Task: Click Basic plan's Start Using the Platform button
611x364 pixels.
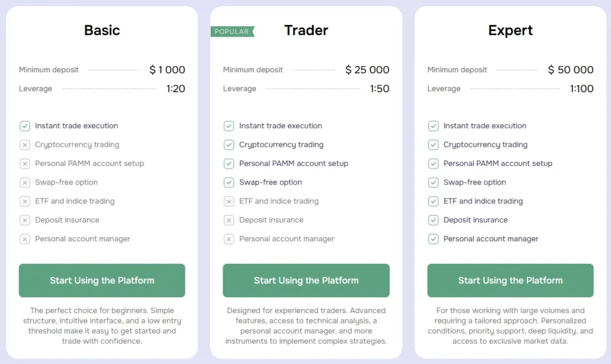Action: 102,280
